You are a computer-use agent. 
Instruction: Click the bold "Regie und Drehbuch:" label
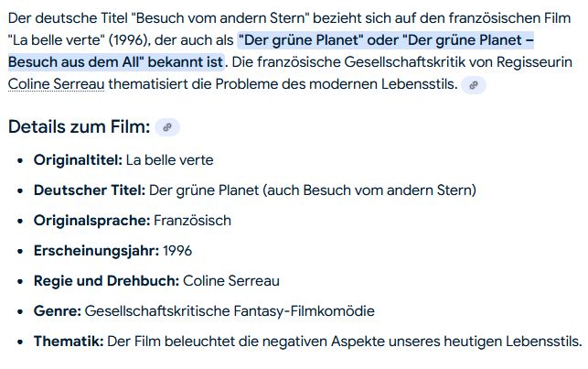point(106,281)
